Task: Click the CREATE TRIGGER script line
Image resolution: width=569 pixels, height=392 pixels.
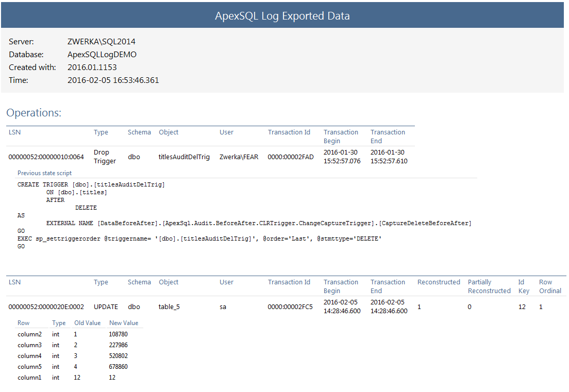Action: 91,184
